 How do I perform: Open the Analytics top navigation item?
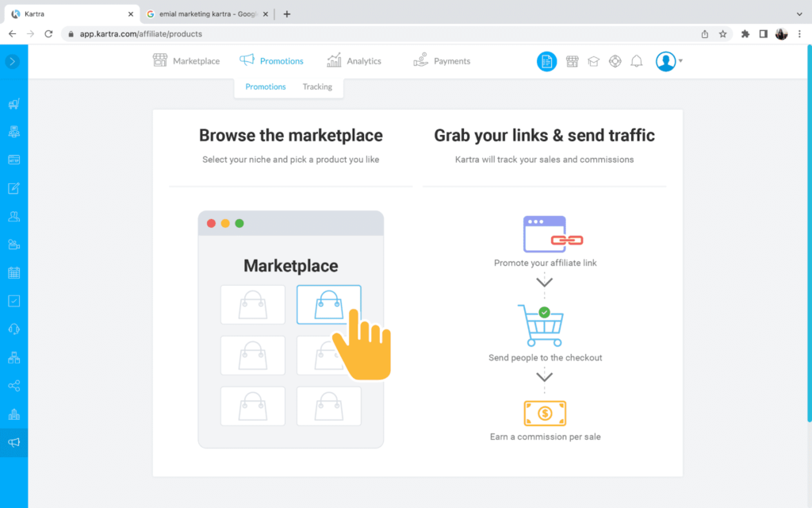click(x=354, y=60)
